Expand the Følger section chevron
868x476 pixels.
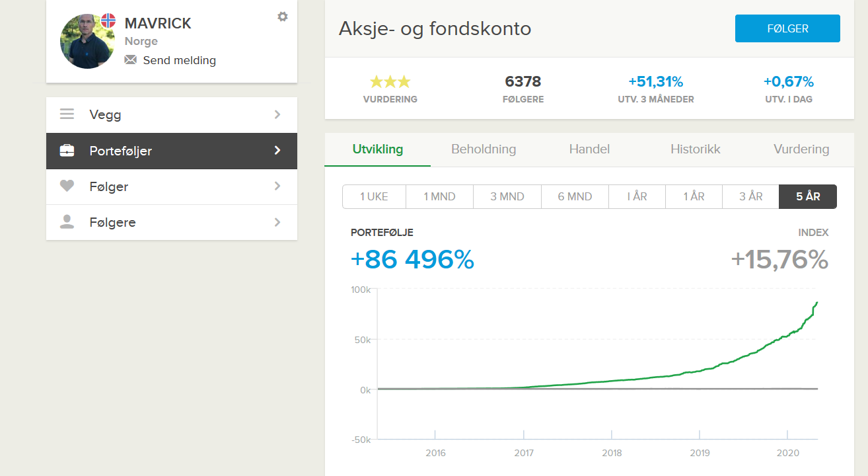(277, 186)
